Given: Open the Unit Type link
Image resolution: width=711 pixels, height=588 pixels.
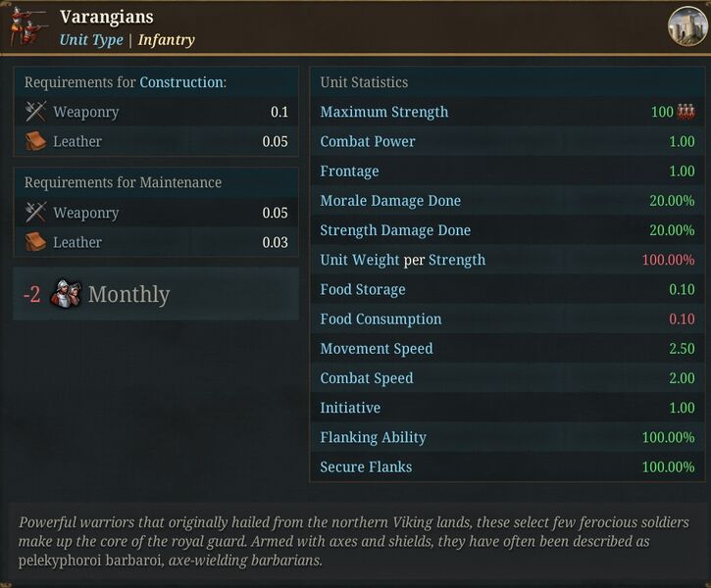Looking at the screenshot, I should point(91,40).
